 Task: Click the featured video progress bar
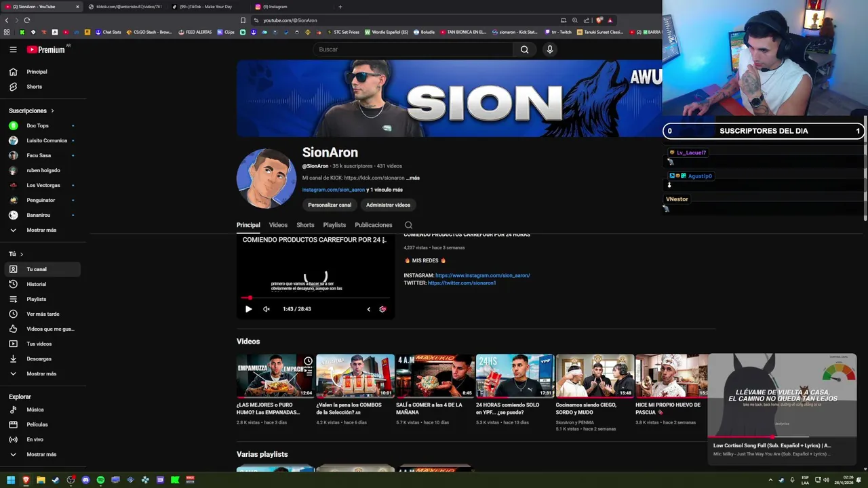[x=315, y=298]
